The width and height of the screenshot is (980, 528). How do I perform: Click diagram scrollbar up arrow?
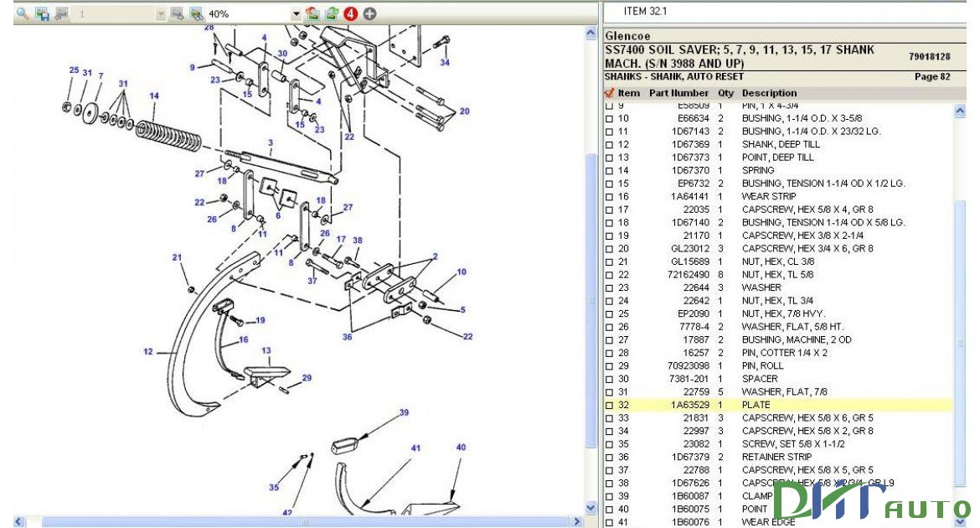[x=591, y=34]
